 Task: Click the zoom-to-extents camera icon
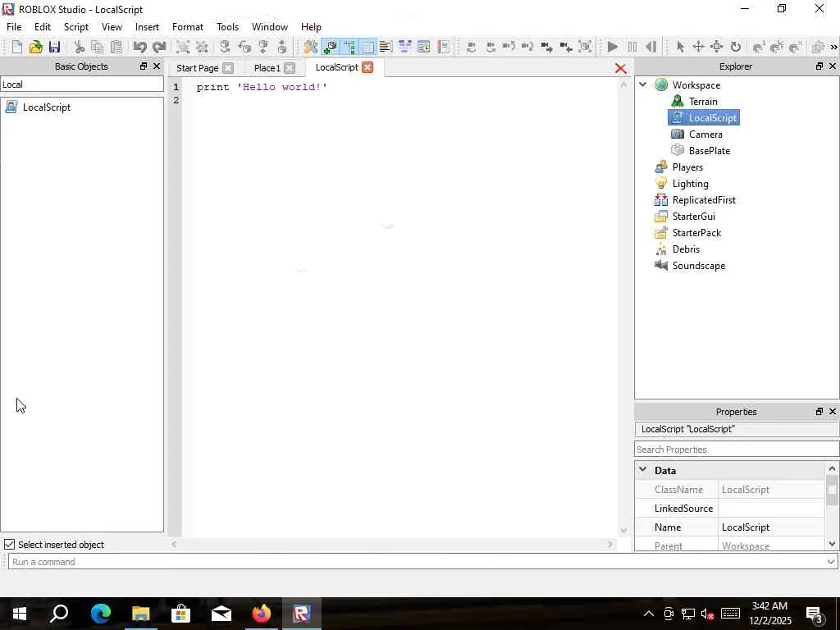pos(586,47)
